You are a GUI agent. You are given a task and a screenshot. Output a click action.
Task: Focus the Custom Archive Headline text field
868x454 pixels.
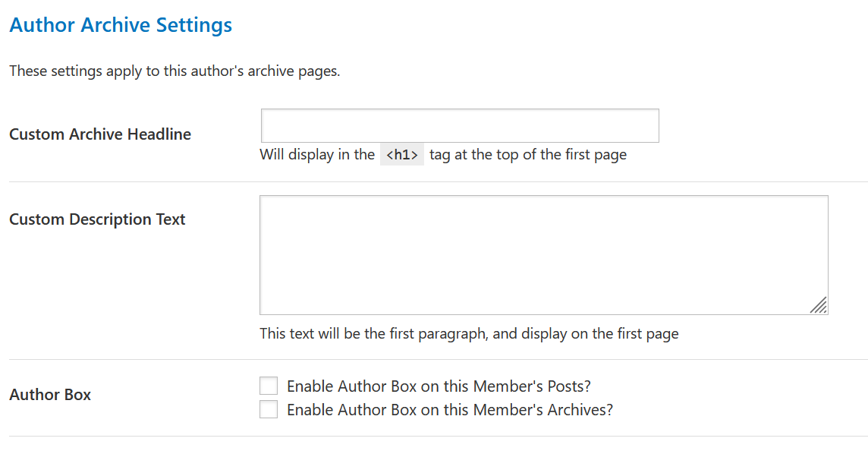pyautogui.click(x=460, y=126)
